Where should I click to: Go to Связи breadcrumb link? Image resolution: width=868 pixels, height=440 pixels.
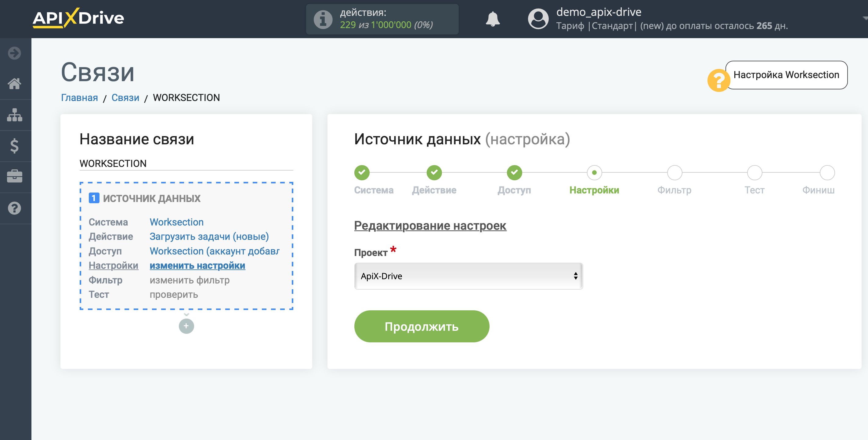(125, 98)
